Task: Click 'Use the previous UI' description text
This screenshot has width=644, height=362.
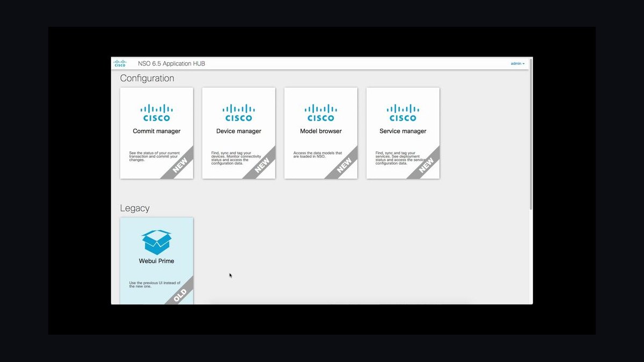Action: 155,284
